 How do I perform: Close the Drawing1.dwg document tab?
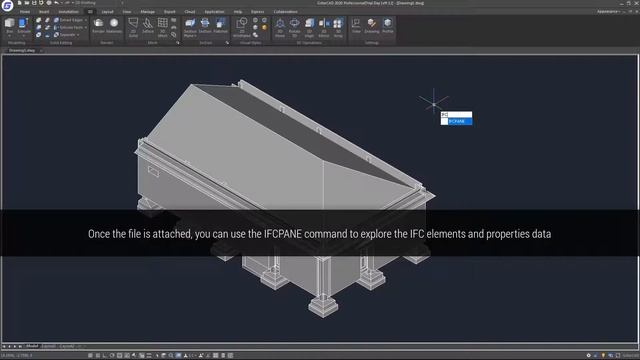tap(41, 51)
